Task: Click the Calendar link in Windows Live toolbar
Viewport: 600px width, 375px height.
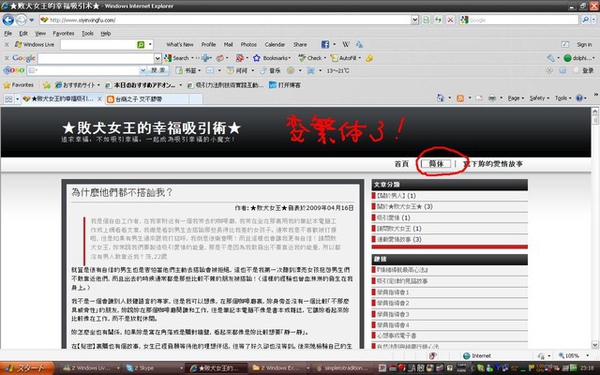Action: 275,45
